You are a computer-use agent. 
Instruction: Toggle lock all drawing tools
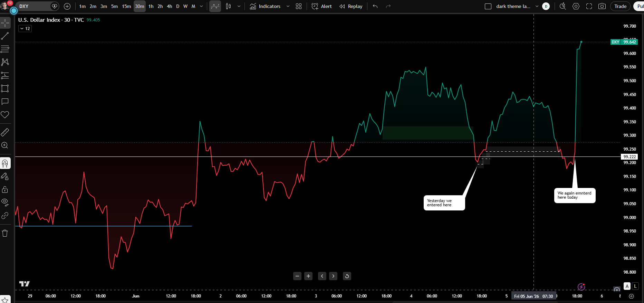click(5, 190)
